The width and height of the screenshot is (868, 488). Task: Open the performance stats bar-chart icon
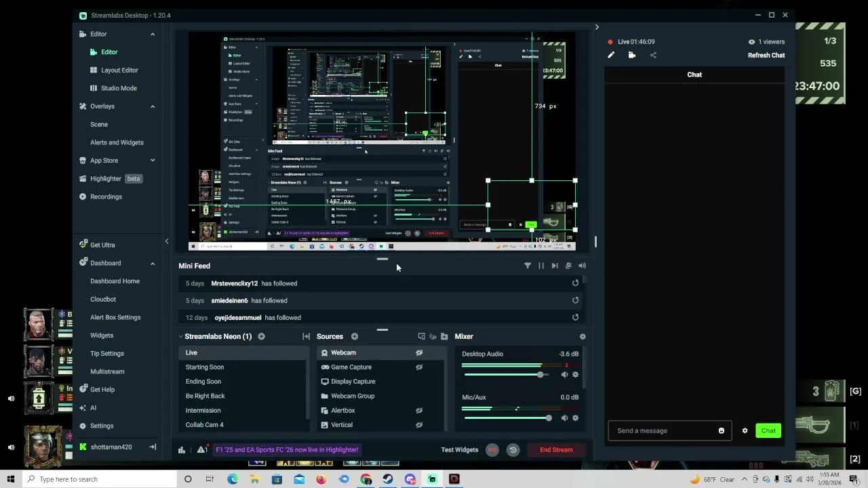point(182,450)
